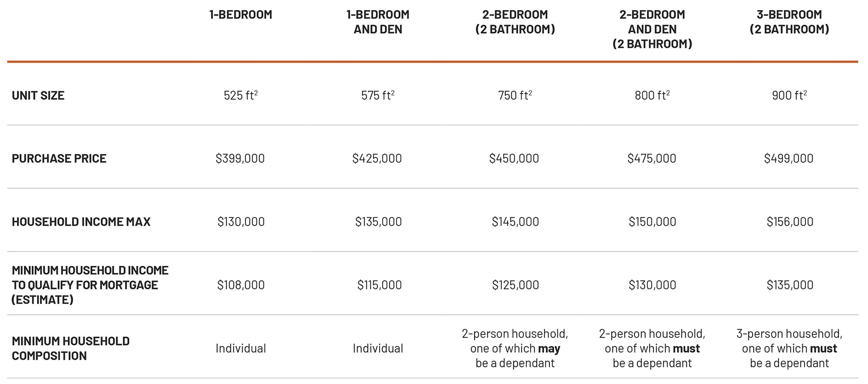The height and width of the screenshot is (384, 868).
Task: Click the 3-person household composition text
Action: pos(789,348)
